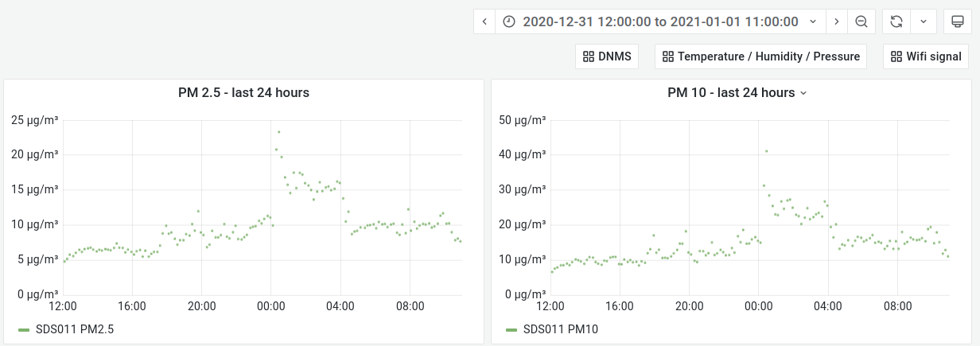Shift time range backward with left arrow

(484, 21)
